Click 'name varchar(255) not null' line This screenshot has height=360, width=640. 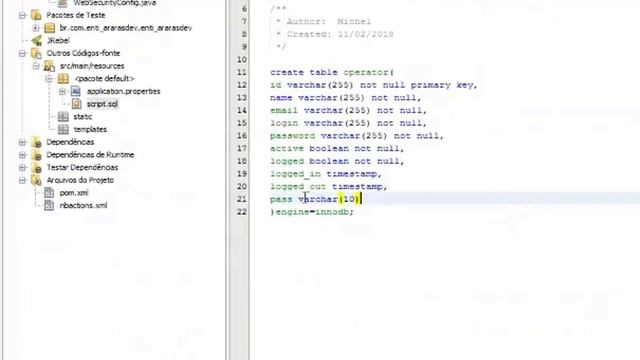point(345,98)
